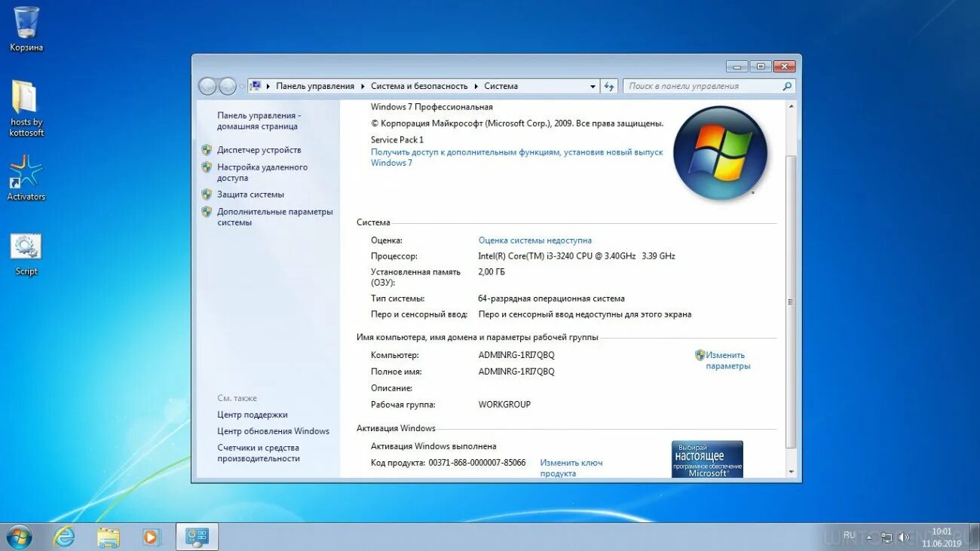Click the Windows Start orb
980x551 pixels.
pyautogui.click(x=19, y=537)
